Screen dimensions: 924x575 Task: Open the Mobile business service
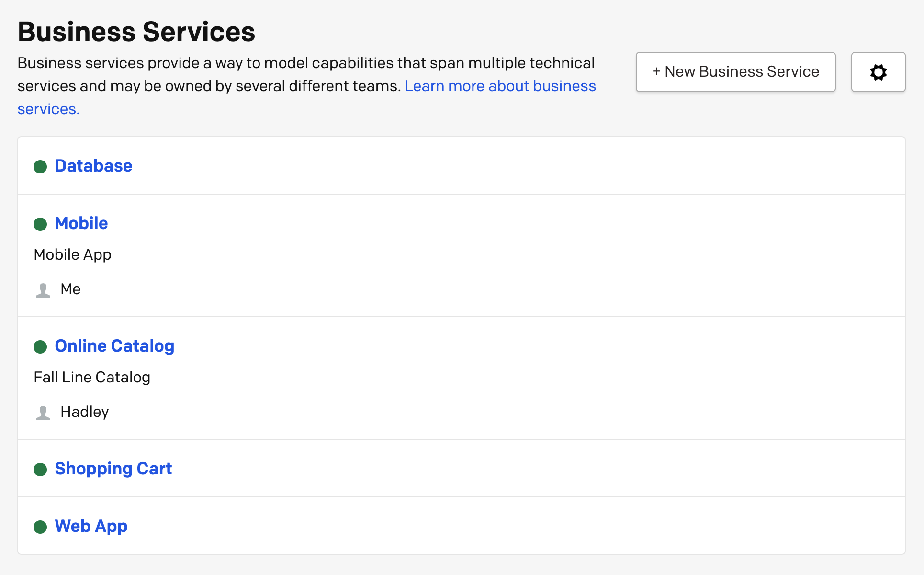pyautogui.click(x=81, y=223)
